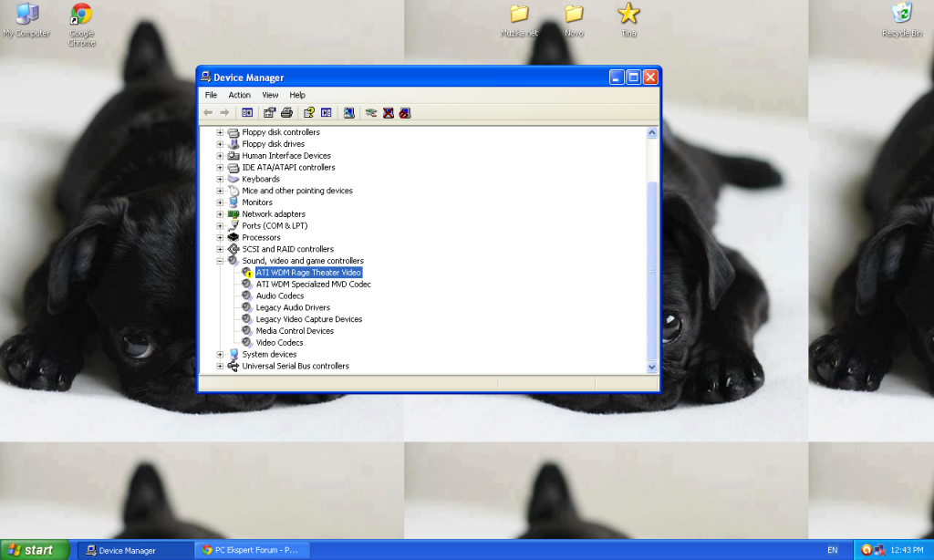
Task: Click the Update driver toolbar icon
Action: tap(371, 112)
